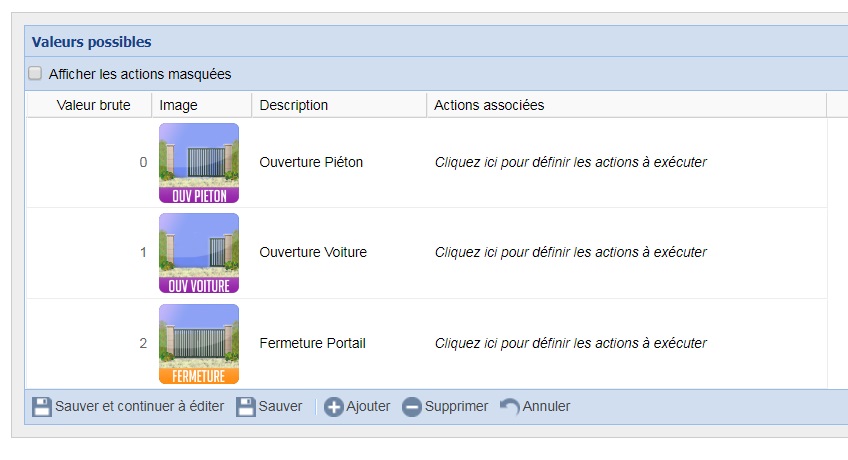Click the Ajouter plus icon
The height and width of the screenshot is (460, 848).
coord(334,407)
